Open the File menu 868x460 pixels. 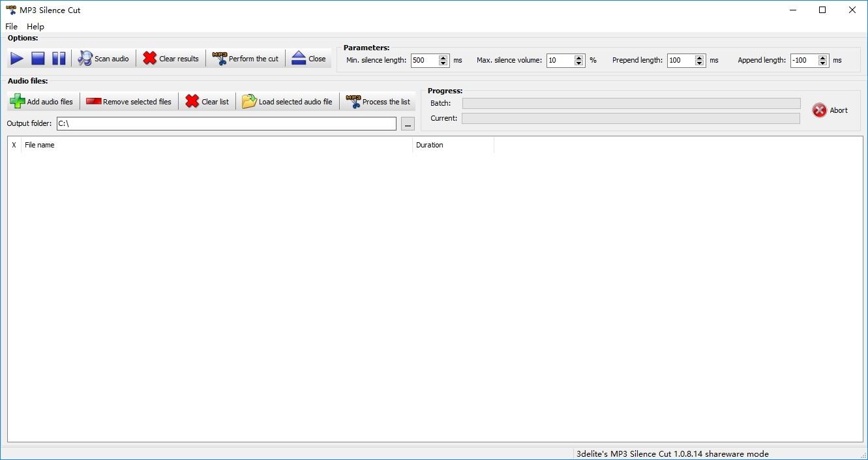click(x=11, y=27)
